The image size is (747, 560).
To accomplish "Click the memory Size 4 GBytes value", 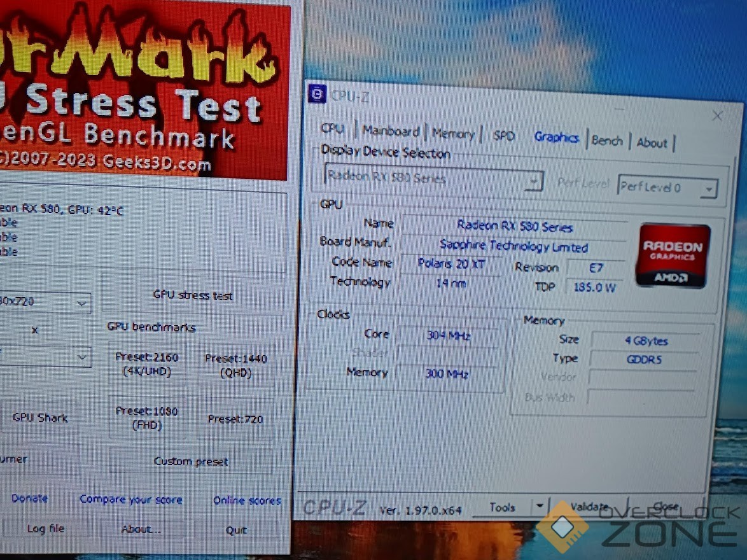I will click(646, 340).
